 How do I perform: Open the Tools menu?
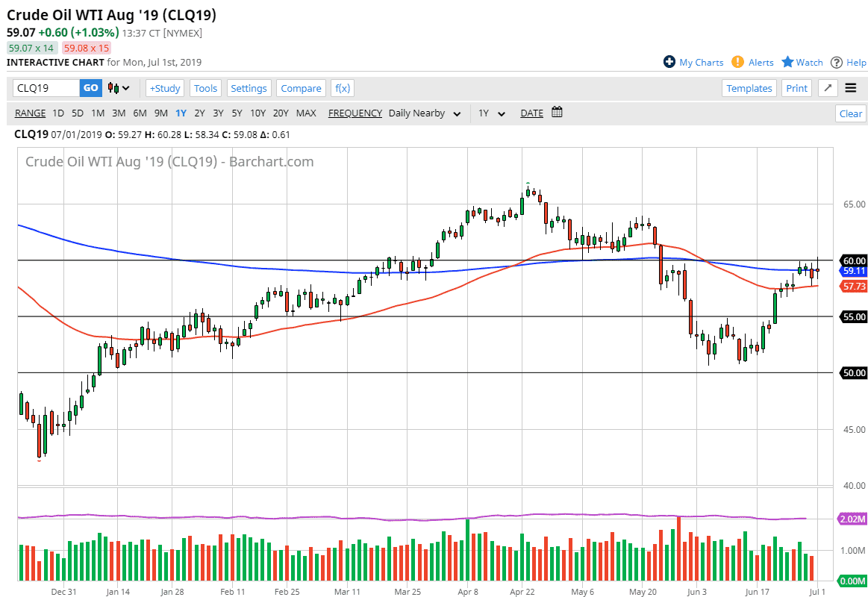205,88
